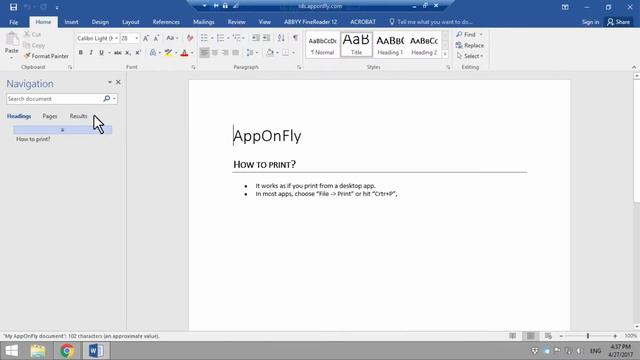Viewport: 640px width, 360px height.
Task: Open the font name combo box
Action: tap(97, 38)
